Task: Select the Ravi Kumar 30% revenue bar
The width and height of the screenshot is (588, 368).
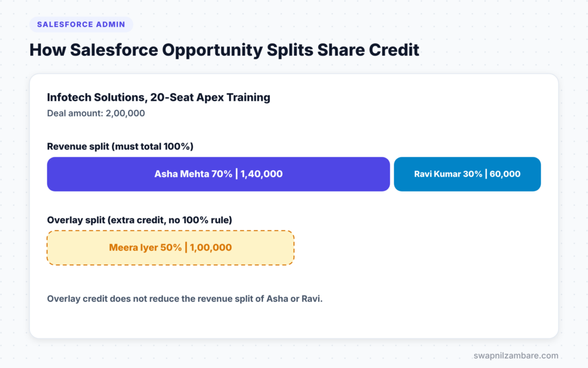Action: pos(467,174)
